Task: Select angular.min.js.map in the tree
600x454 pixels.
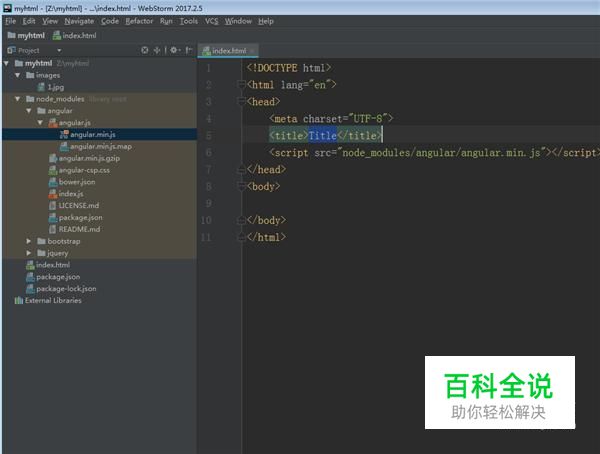Action: coord(96,146)
